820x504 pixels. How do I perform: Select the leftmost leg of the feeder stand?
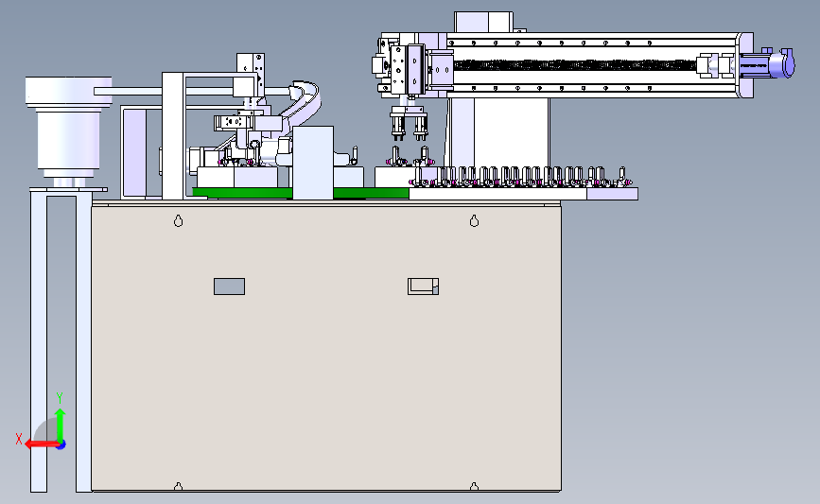(39, 342)
